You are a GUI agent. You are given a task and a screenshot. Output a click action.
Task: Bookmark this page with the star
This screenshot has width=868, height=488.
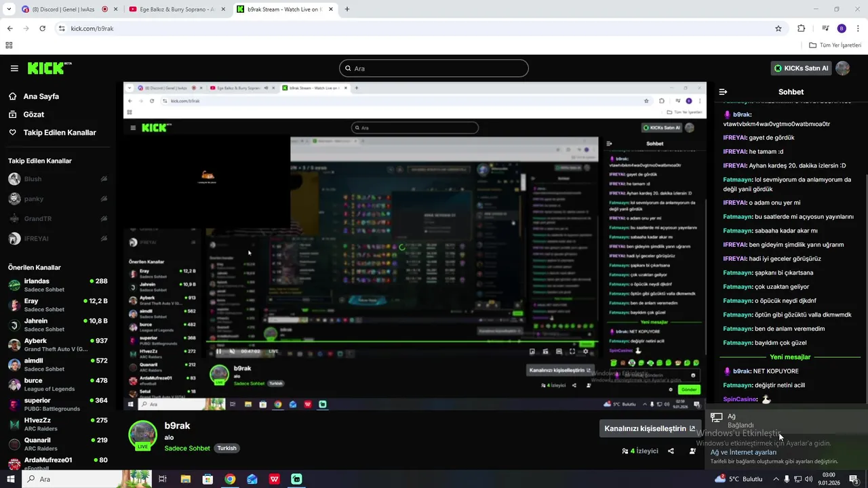[778, 28]
